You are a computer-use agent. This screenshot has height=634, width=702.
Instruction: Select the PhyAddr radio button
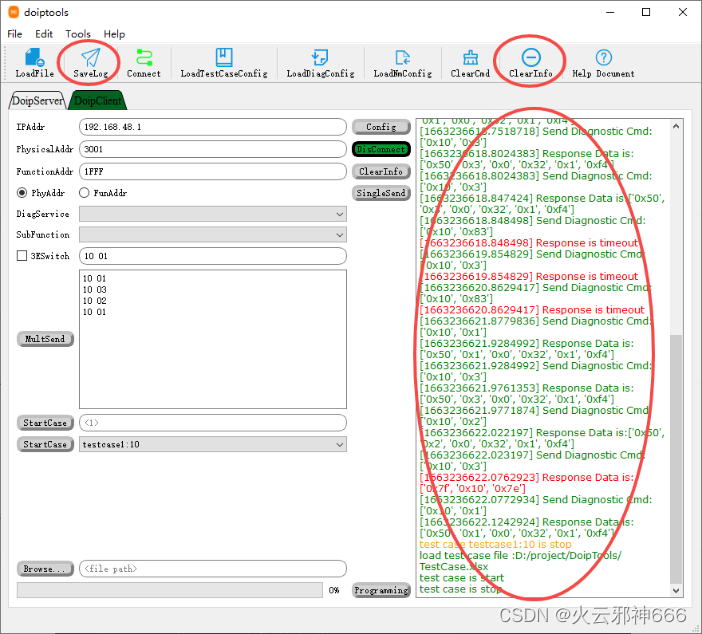pos(21,193)
